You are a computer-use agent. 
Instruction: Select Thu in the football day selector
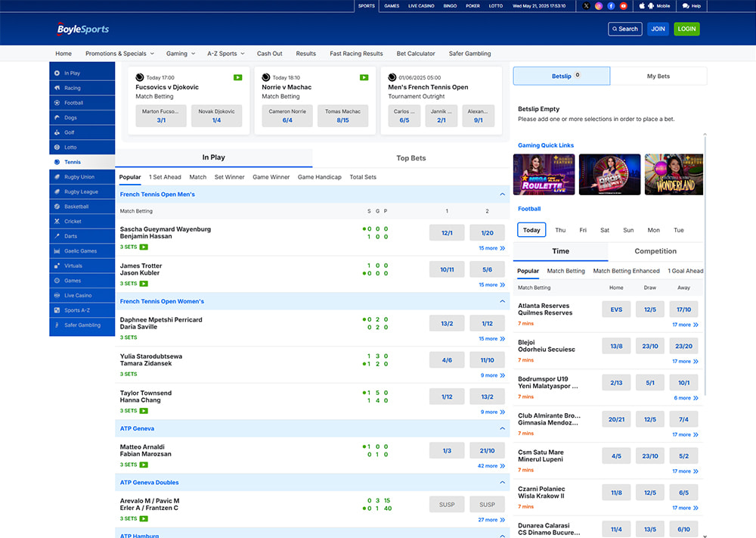pyautogui.click(x=560, y=230)
